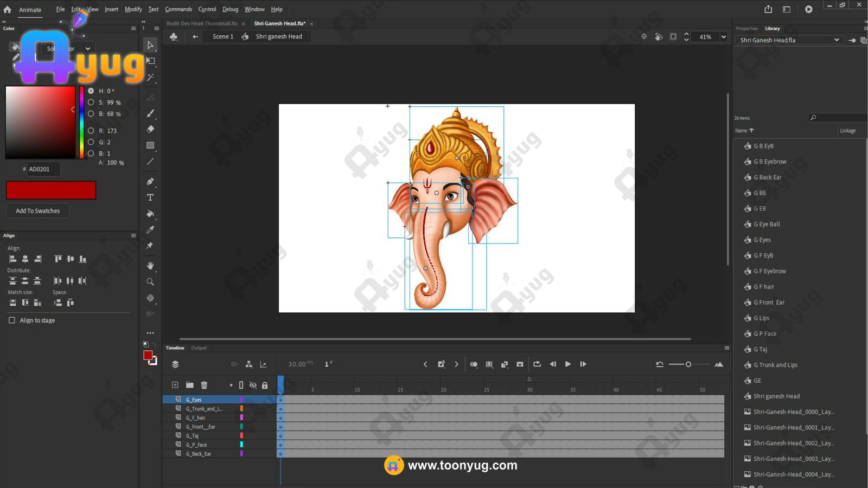Open the Share export icon

768,9
